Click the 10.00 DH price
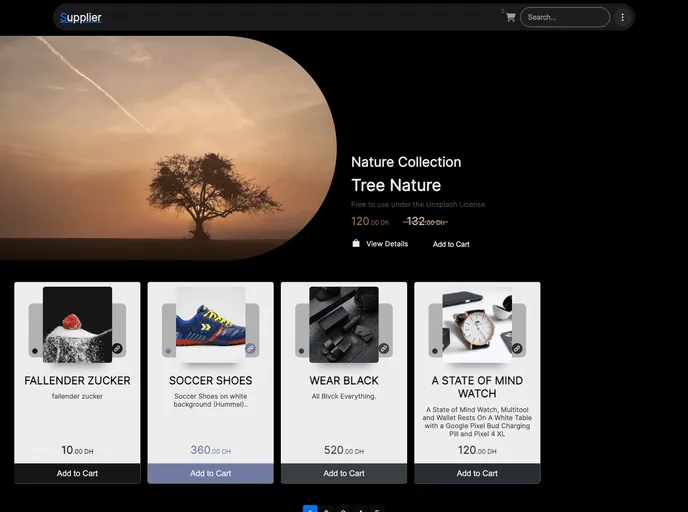688x512 pixels. pos(77,450)
